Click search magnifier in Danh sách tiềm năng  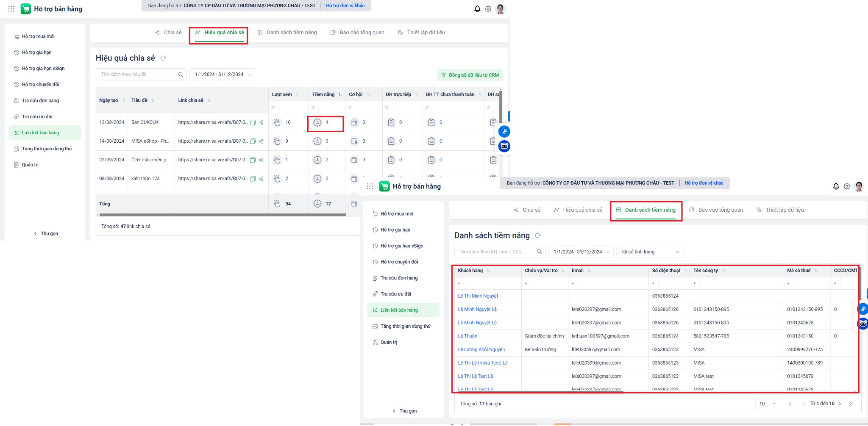(539, 252)
